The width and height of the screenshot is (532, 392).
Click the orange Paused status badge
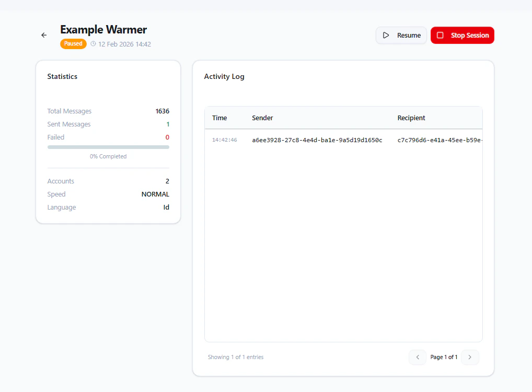point(73,44)
